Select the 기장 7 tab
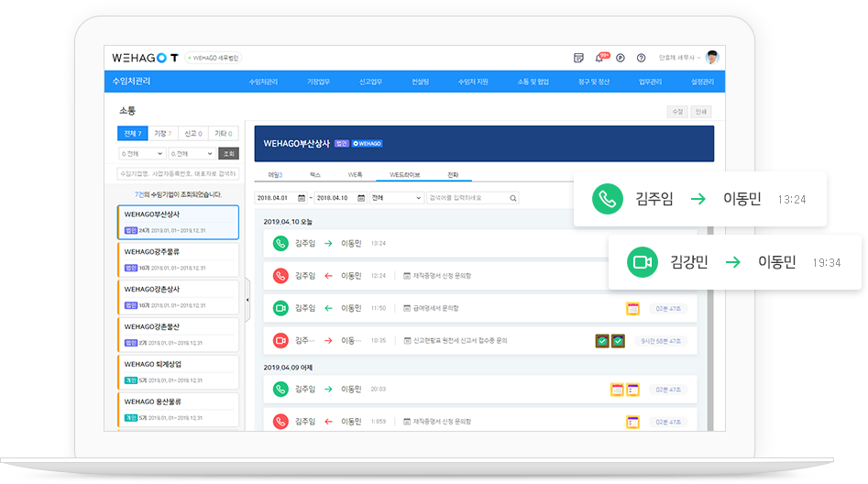 163,134
